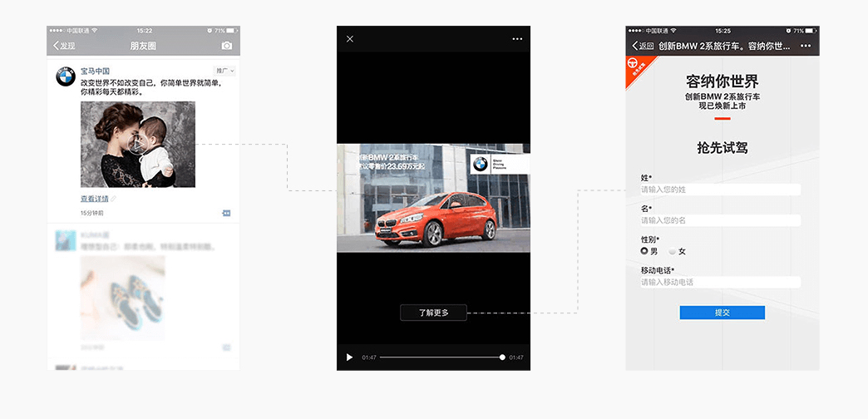Screen dimensions: 868x419
Task: Tap the orange steering wheel corner badge
Action: (x=637, y=68)
